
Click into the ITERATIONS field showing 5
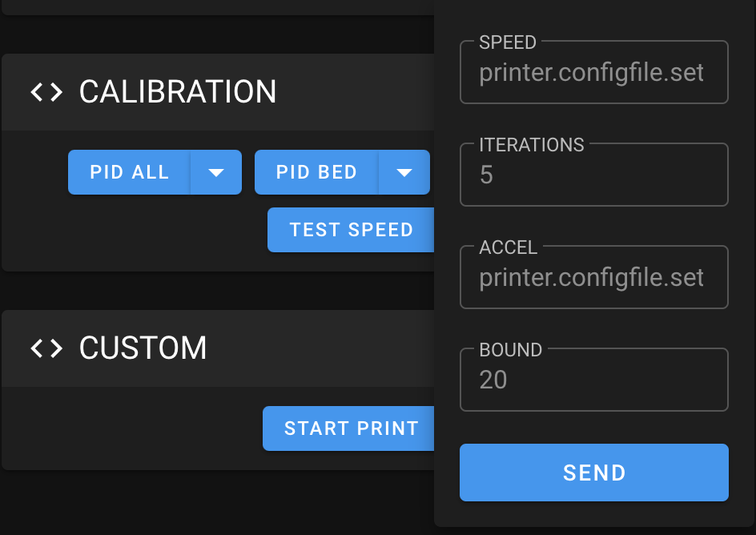tap(593, 175)
